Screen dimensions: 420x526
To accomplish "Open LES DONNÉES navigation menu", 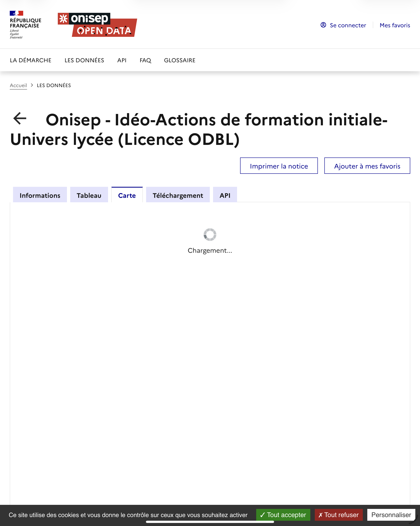I will click(84, 60).
